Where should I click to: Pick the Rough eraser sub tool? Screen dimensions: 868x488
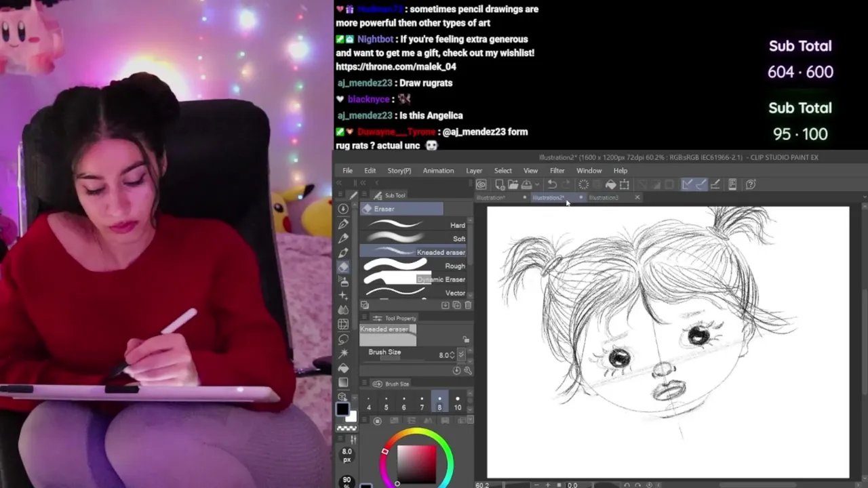pyautogui.click(x=414, y=266)
